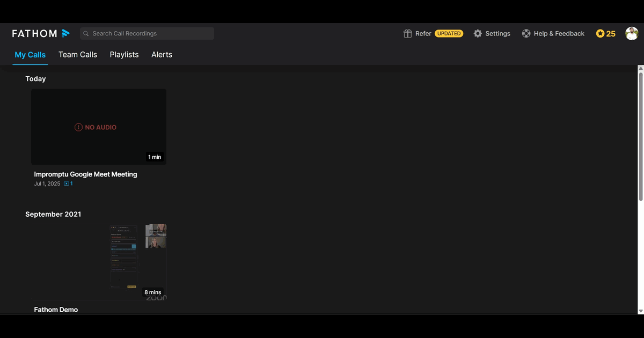Click the Help & Feedback lifebuoy icon
Screen dimensions: 644x338
click(x=526, y=33)
